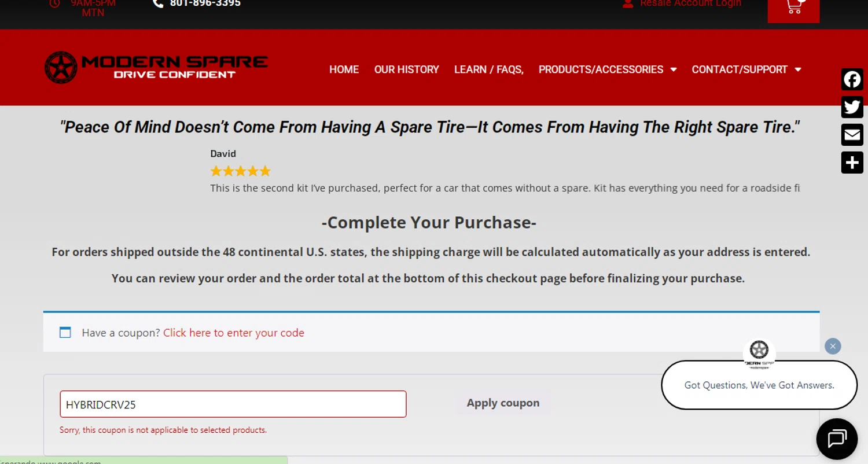Call phone number 801-896-3395
The width and height of the screenshot is (868, 464).
[x=205, y=3]
